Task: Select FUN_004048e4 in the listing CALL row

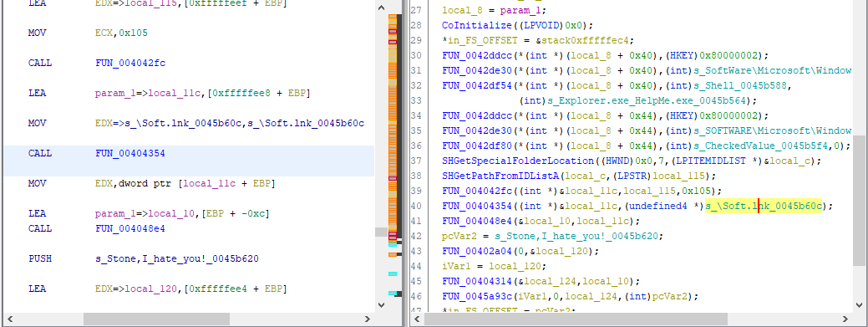Action: 130,228
